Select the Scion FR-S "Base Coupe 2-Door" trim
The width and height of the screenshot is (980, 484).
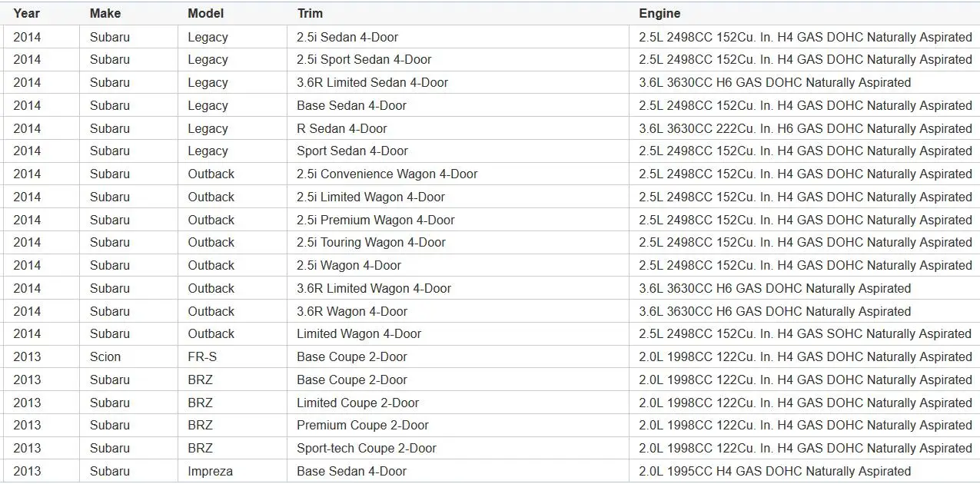(x=458, y=356)
